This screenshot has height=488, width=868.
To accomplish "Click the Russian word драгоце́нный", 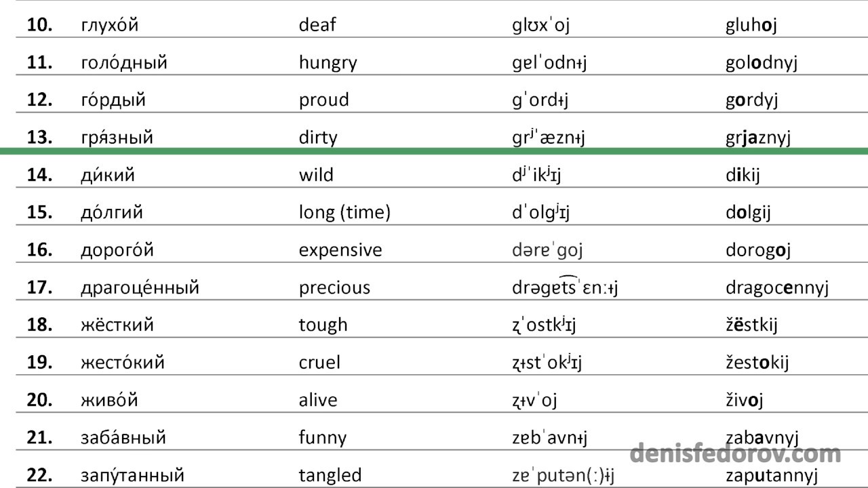I will [x=140, y=287].
